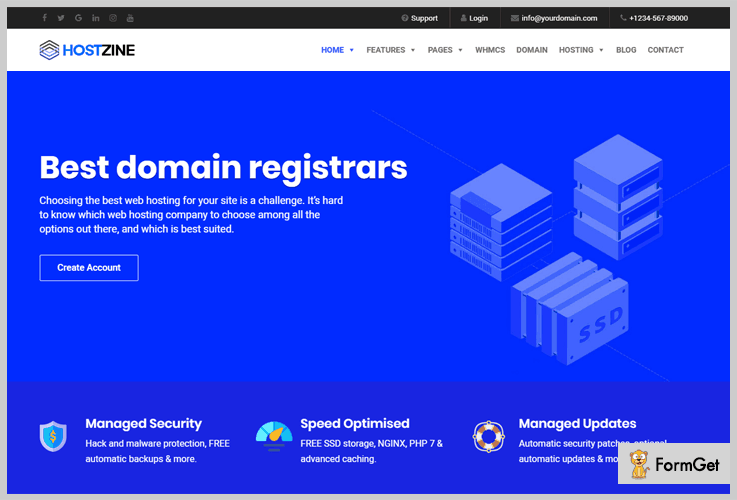Click the Managed Updates heading
Image resolution: width=737 pixels, height=500 pixels.
click(577, 423)
